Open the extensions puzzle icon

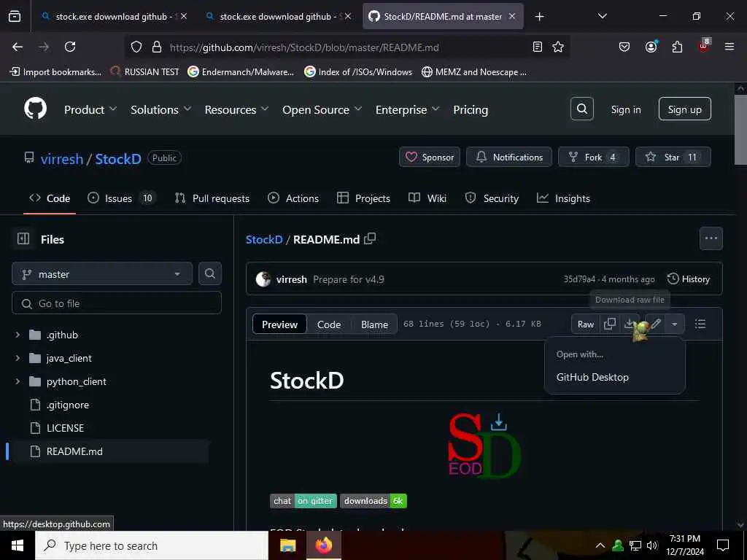pos(677,47)
